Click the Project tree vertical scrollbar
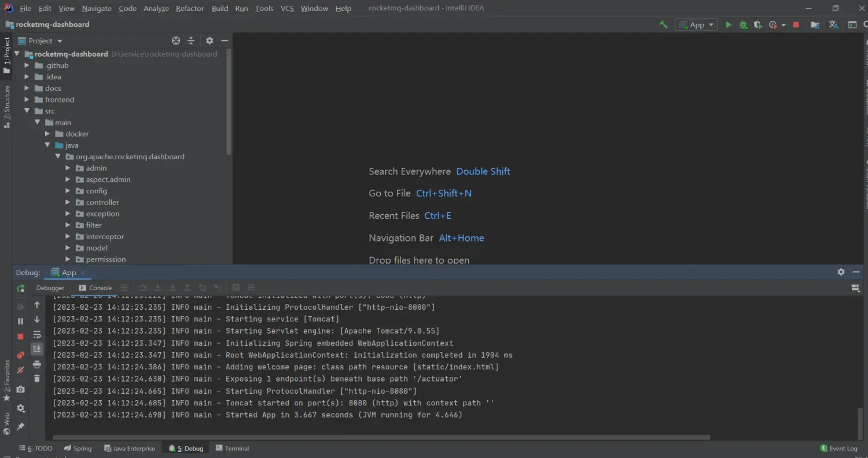Screen dimensions: 868x458 click(229, 101)
